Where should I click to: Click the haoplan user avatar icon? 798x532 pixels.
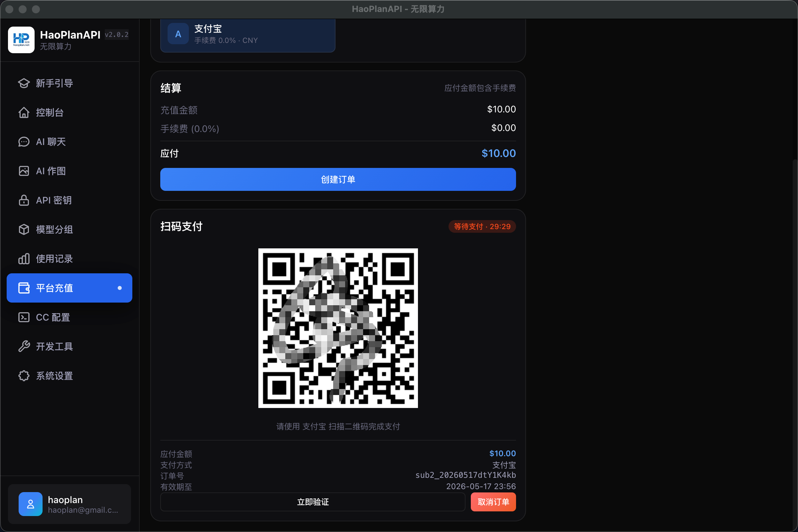pos(31,504)
